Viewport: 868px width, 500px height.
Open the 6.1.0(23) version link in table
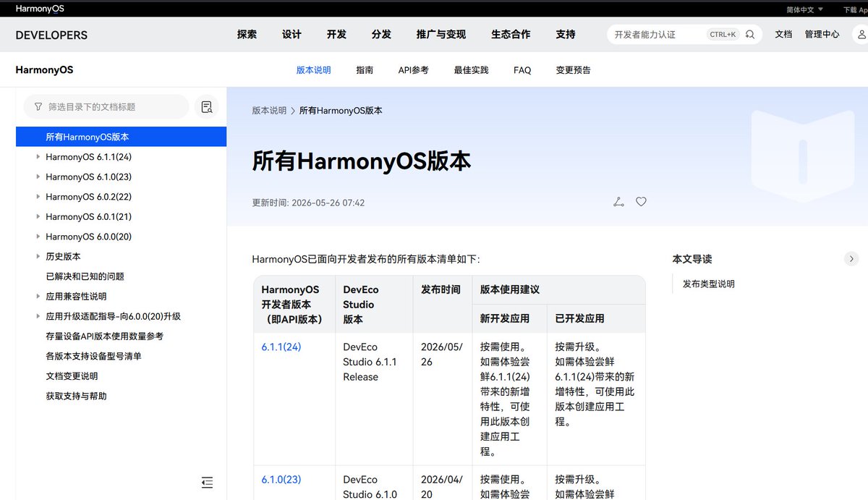point(281,479)
